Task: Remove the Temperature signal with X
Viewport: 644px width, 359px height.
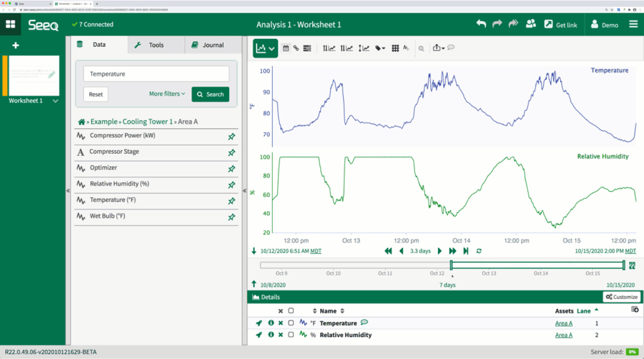Action: [281, 323]
